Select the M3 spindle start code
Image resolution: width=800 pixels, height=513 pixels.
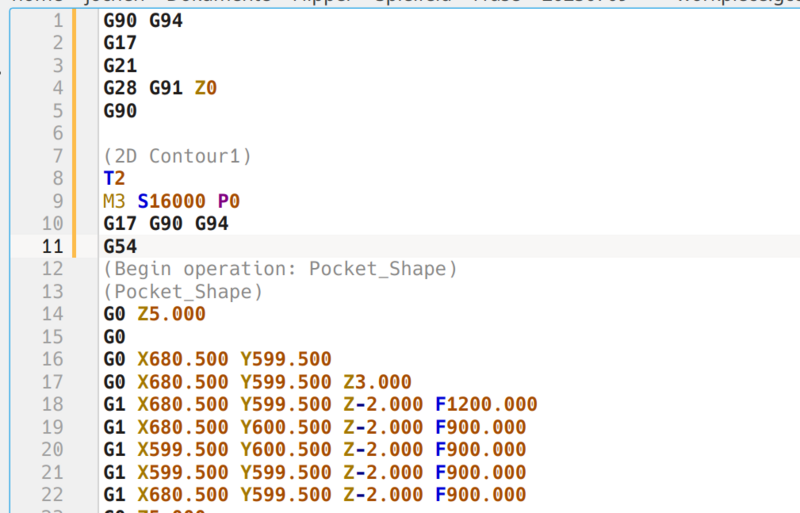point(115,201)
